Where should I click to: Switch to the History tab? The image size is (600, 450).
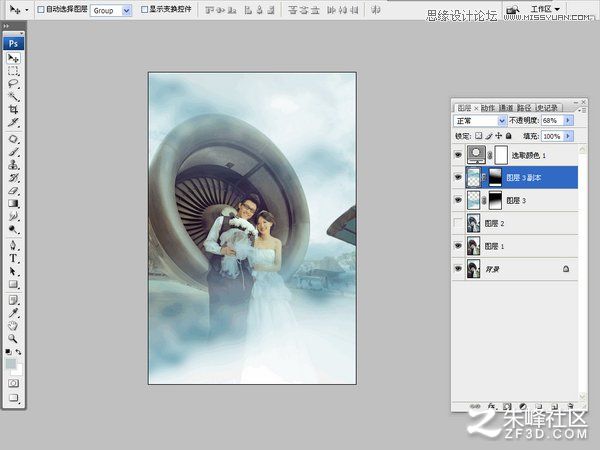tap(547, 108)
